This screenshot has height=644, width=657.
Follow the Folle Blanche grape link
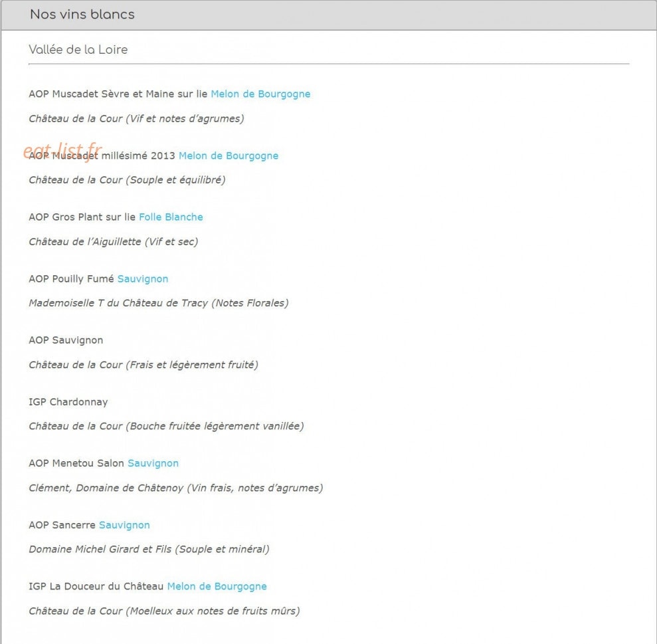coord(171,217)
